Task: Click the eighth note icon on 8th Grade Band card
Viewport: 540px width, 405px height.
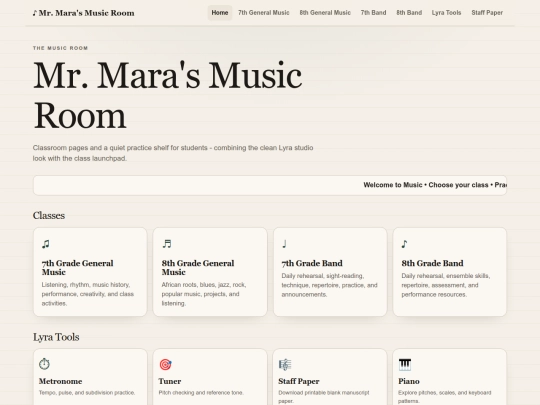Action: [x=404, y=244]
